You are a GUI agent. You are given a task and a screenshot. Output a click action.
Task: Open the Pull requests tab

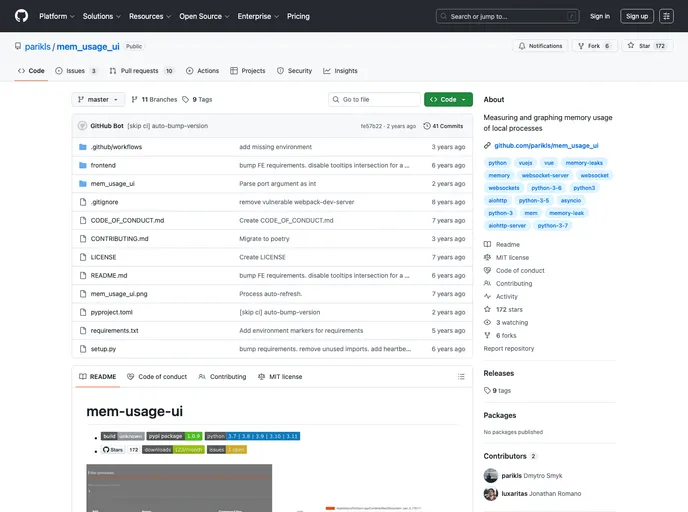[141, 71]
